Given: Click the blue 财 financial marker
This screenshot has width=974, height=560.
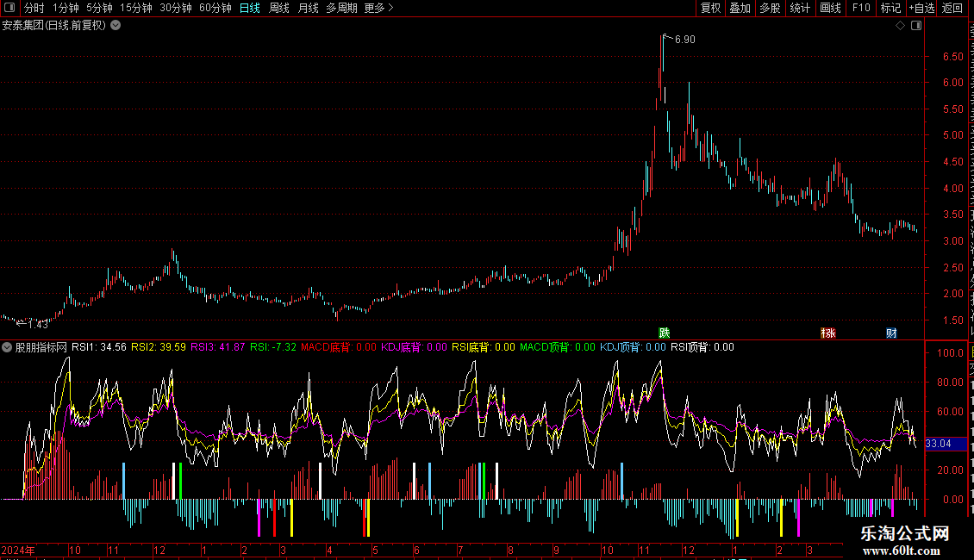Looking at the screenshot, I should [891, 333].
